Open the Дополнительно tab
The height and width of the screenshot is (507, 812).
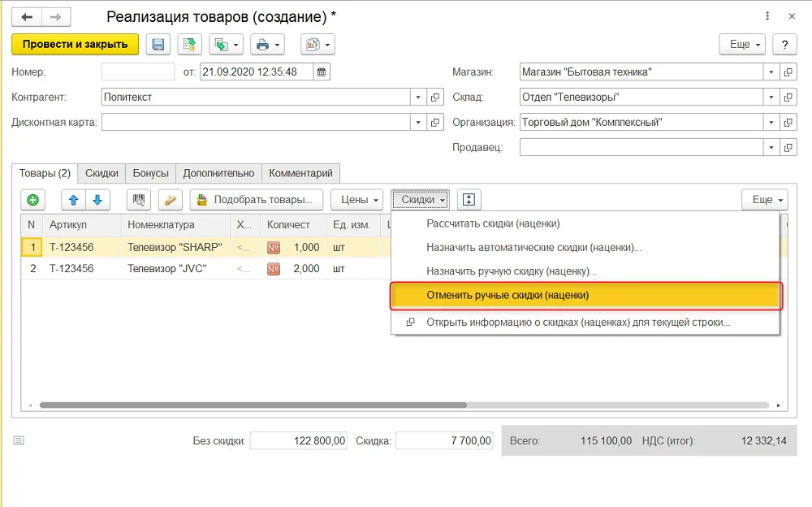[x=218, y=173]
